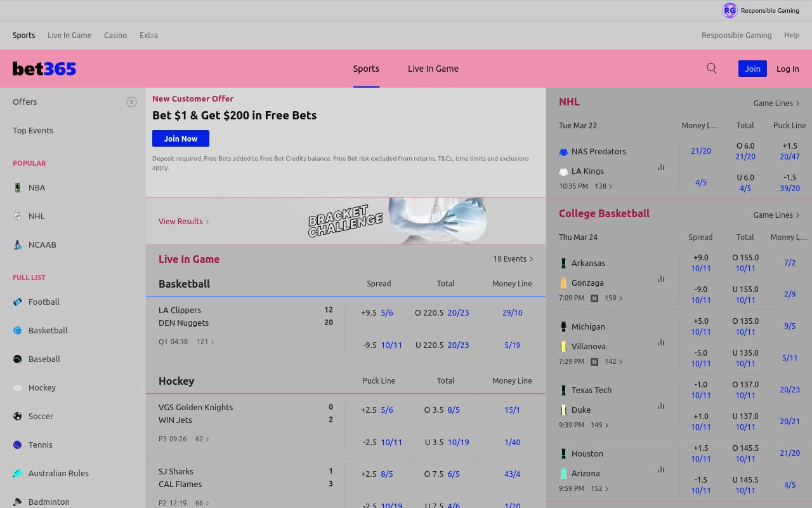Click the Tennis sidebar icon
Image resolution: width=812 pixels, height=508 pixels.
[x=18, y=444]
